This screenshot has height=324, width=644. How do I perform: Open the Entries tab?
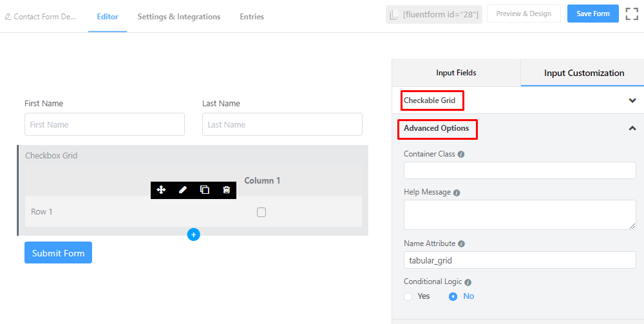click(x=252, y=17)
